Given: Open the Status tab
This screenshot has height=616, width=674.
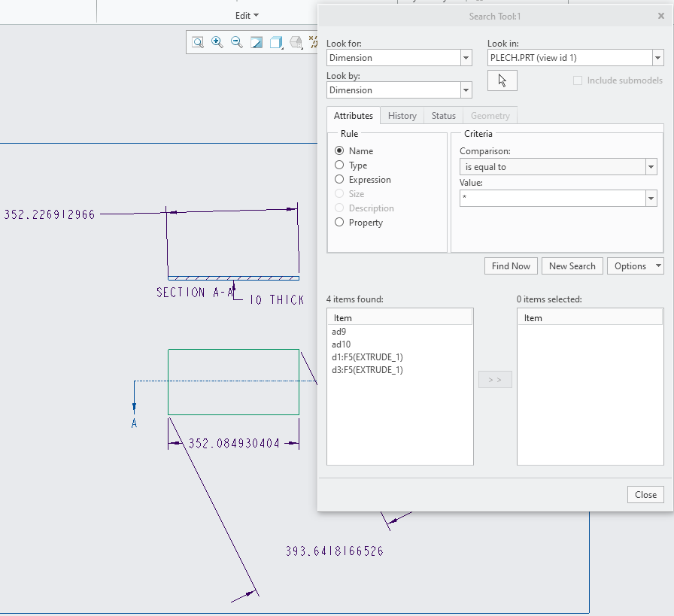Looking at the screenshot, I should click(444, 116).
